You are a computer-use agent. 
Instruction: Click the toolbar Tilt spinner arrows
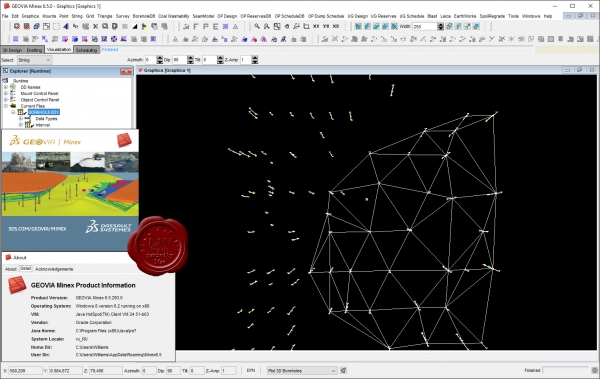tap(220, 60)
